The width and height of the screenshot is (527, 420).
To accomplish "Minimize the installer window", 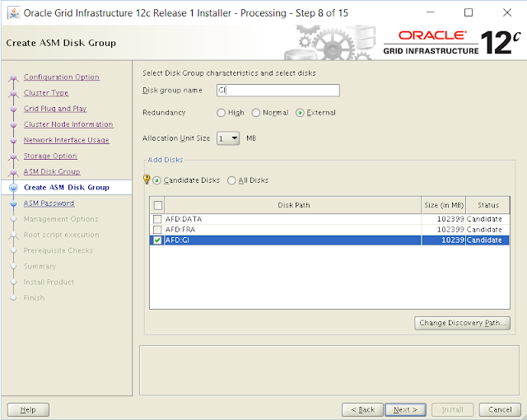I will [430, 13].
